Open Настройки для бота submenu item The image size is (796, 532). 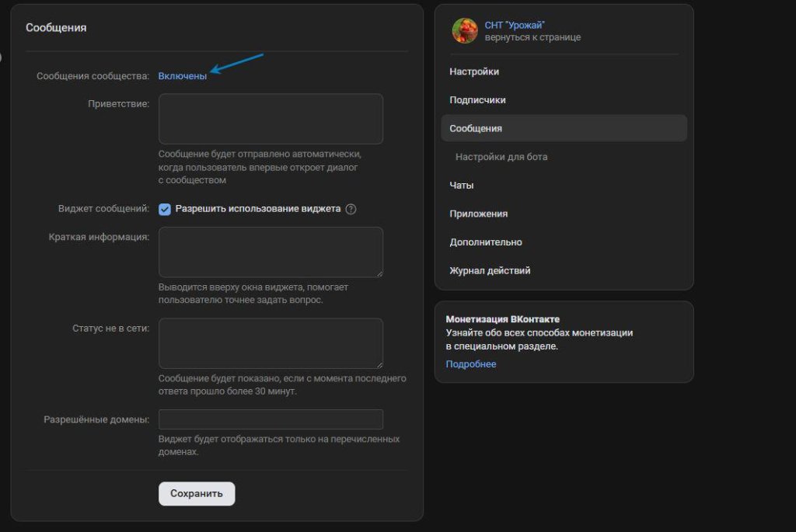(x=501, y=157)
